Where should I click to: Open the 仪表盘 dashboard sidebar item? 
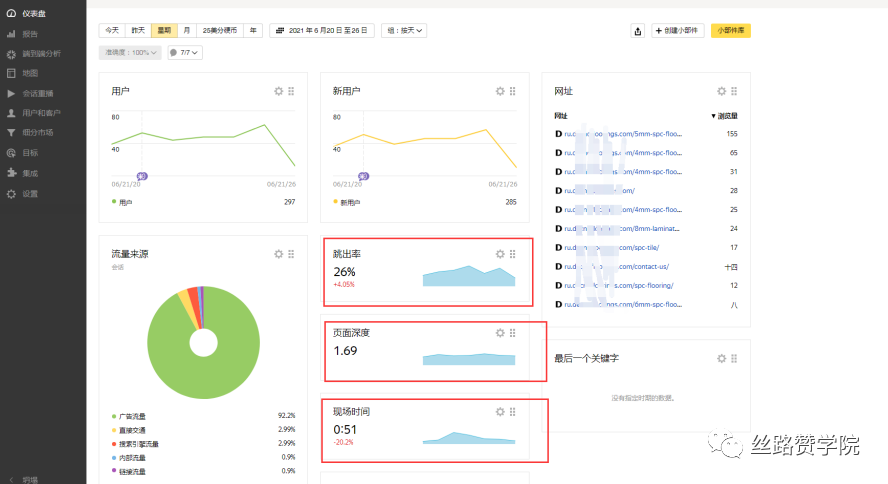click(34, 14)
